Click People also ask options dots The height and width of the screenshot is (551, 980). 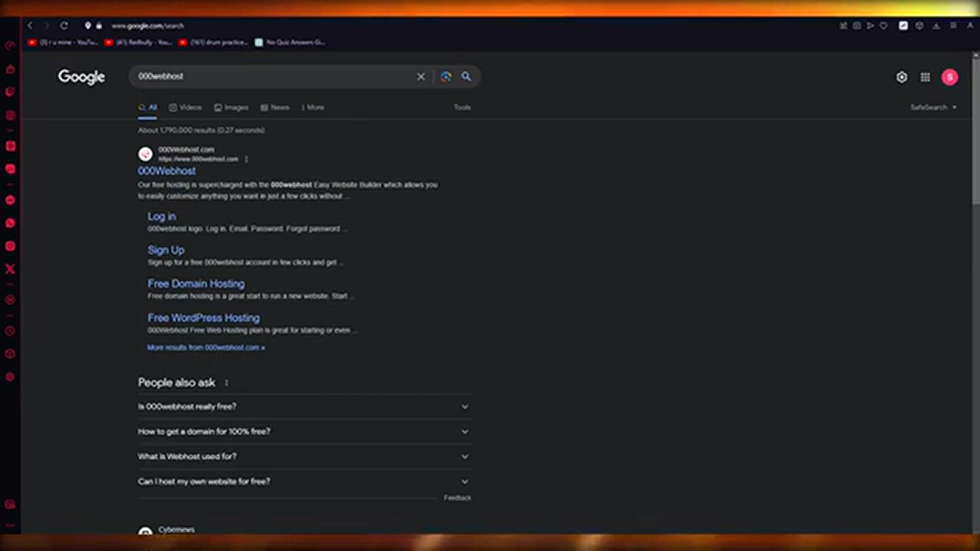(227, 383)
